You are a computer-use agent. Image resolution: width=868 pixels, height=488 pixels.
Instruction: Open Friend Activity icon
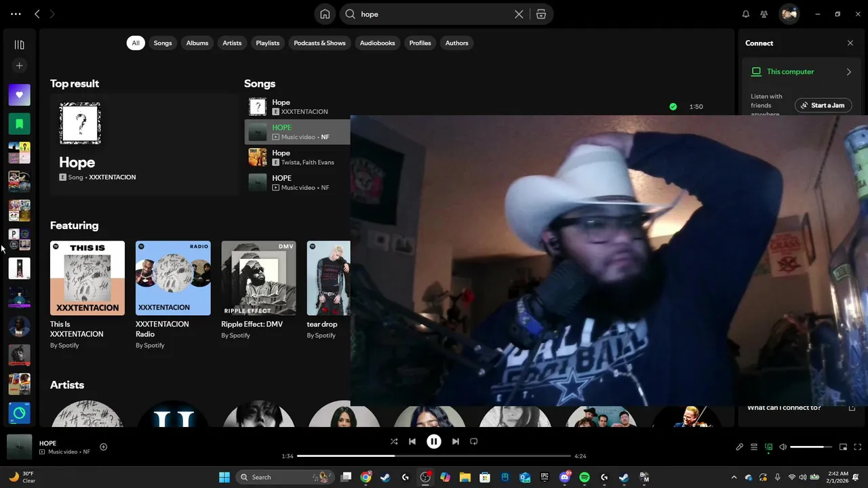[764, 14]
